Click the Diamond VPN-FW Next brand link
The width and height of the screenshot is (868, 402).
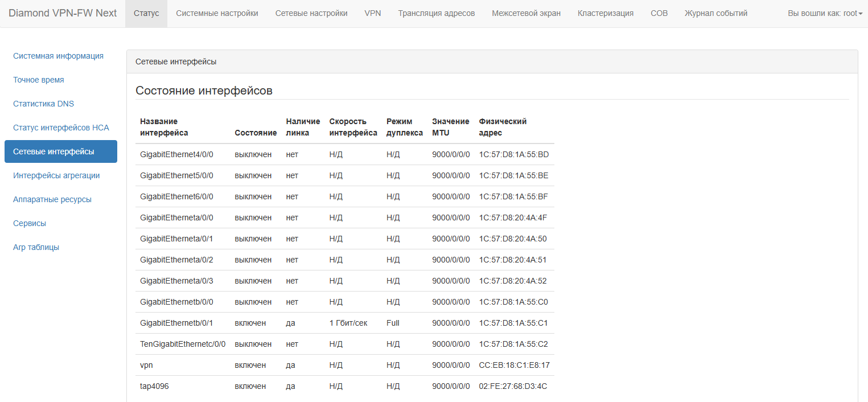tap(63, 13)
